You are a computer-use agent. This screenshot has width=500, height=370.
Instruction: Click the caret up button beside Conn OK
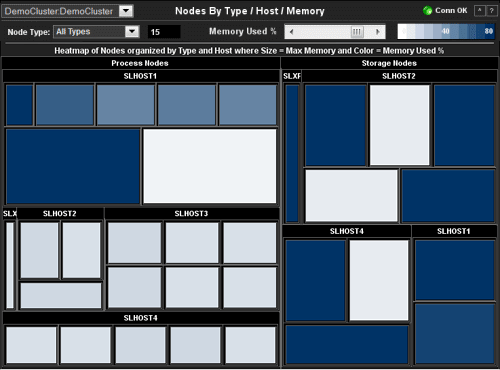(x=479, y=11)
